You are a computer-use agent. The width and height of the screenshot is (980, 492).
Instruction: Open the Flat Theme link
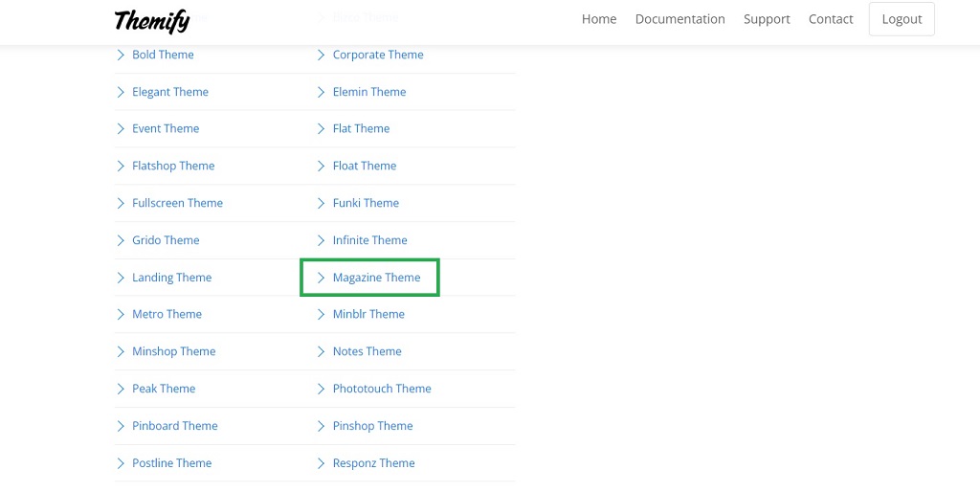click(x=361, y=129)
